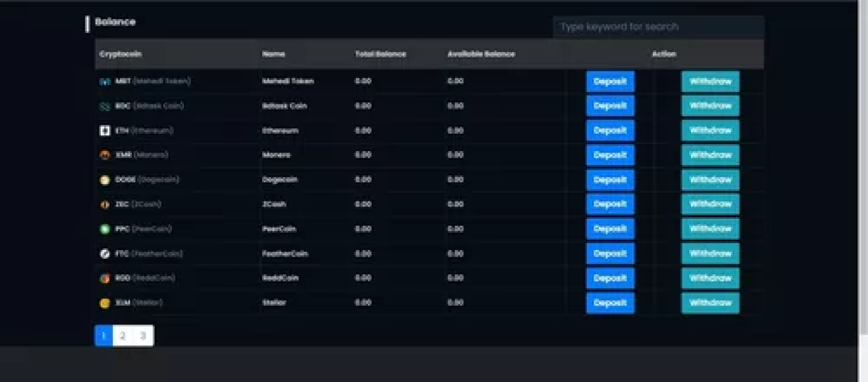This screenshot has width=868, height=382.
Task: Jump to page 3 of balances
Action: click(x=143, y=335)
